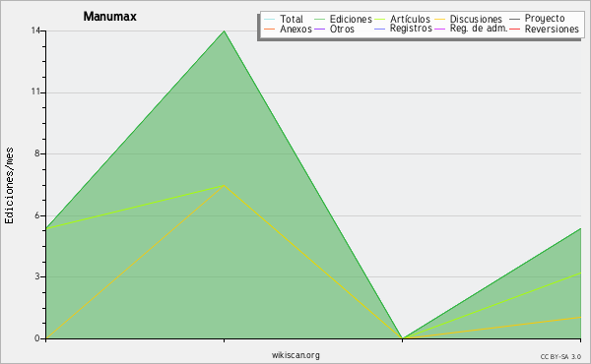Click the green peak at 14 edits
Viewport: 591px width, 364px height.
[x=225, y=30]
